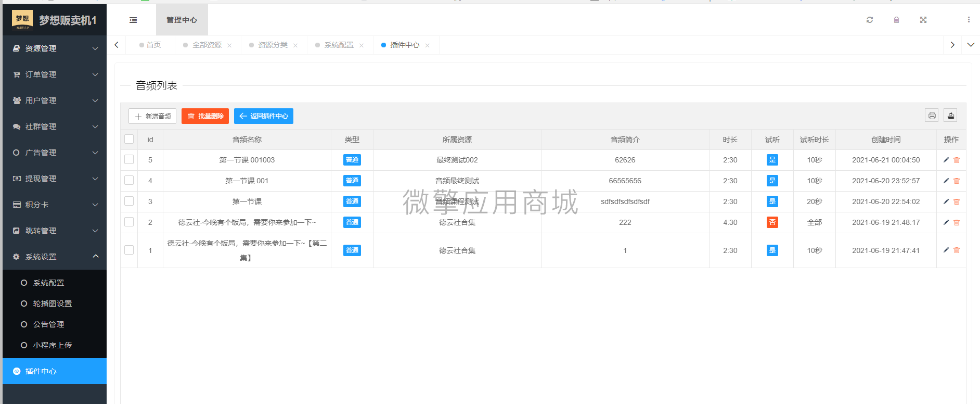Click the 创建时间 column header
The image size is (980, 404).
(x=886, y=140)
